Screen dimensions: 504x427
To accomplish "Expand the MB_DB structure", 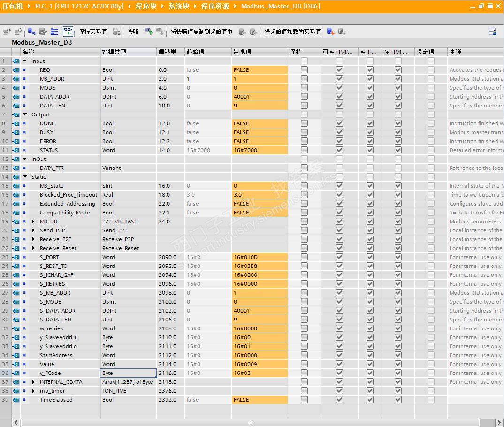I will (33, 221).
